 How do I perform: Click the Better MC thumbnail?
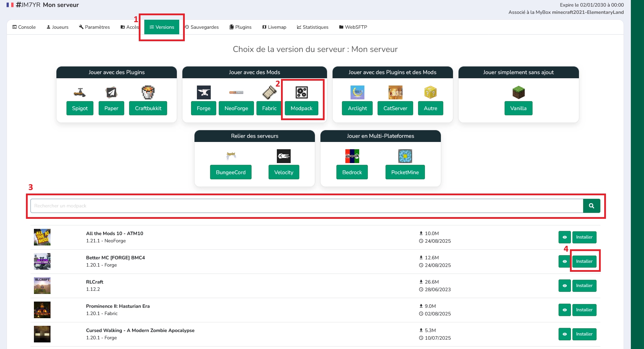[42, 261]
